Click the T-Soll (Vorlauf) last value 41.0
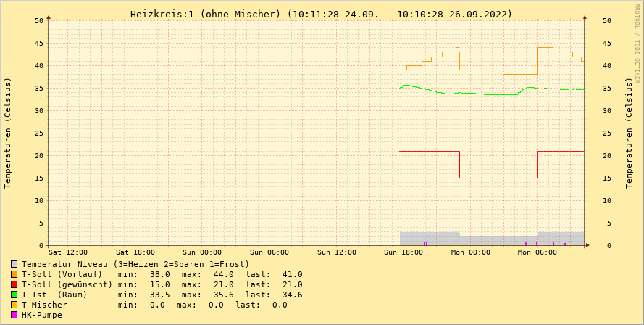The image size is (644, 325). (293, 274)
